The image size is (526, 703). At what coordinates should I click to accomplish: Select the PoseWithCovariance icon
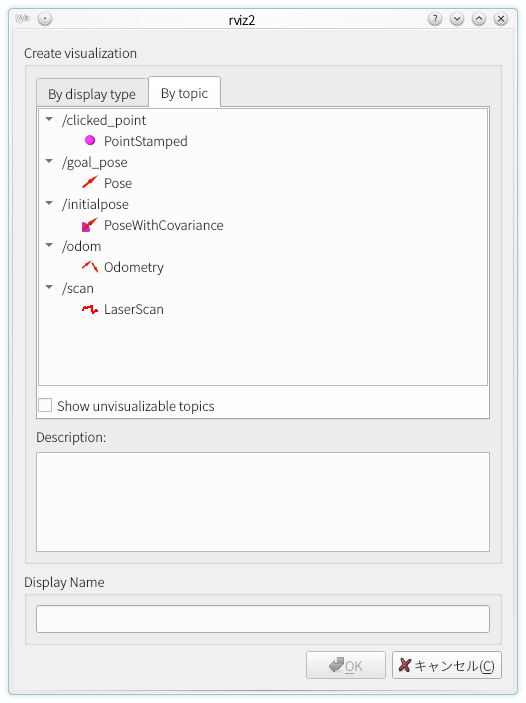click(90, 225)
